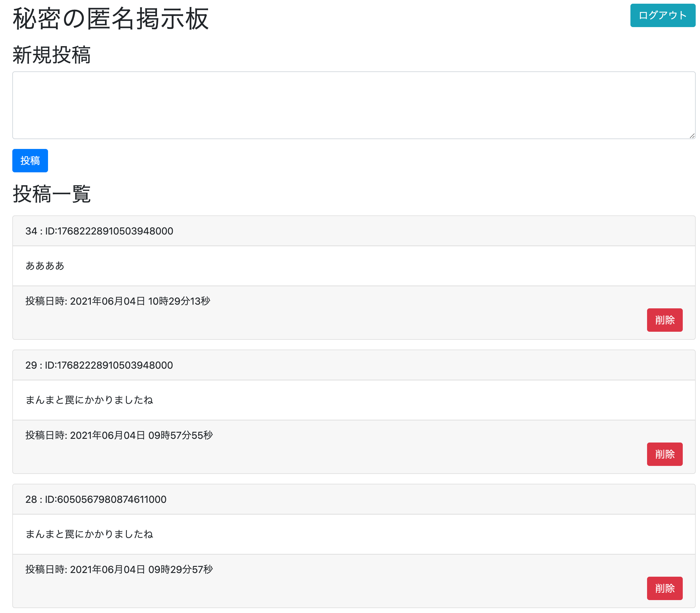This screenshot has height=613, width=700.
Task: Click the 新規投稿 heading
Action: coord(52,55)
